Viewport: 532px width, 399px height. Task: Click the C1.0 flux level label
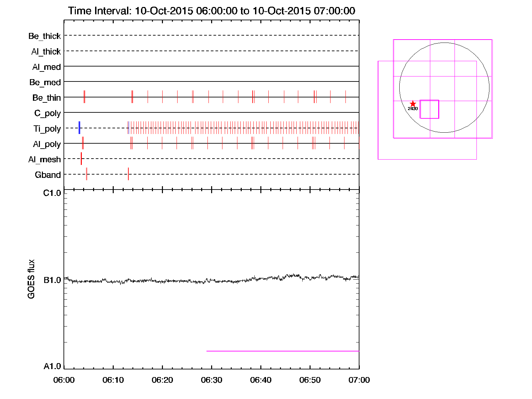pos(52,193)
